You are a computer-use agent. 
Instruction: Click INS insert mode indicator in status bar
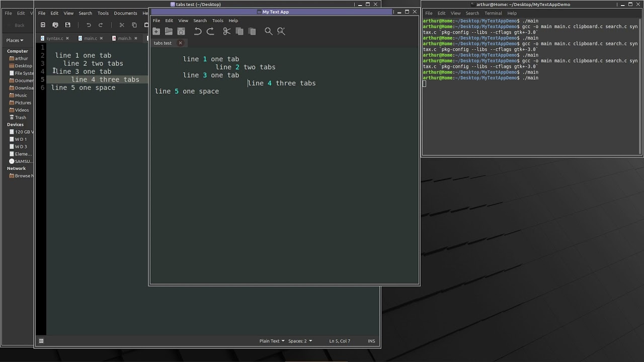[371, 341]
